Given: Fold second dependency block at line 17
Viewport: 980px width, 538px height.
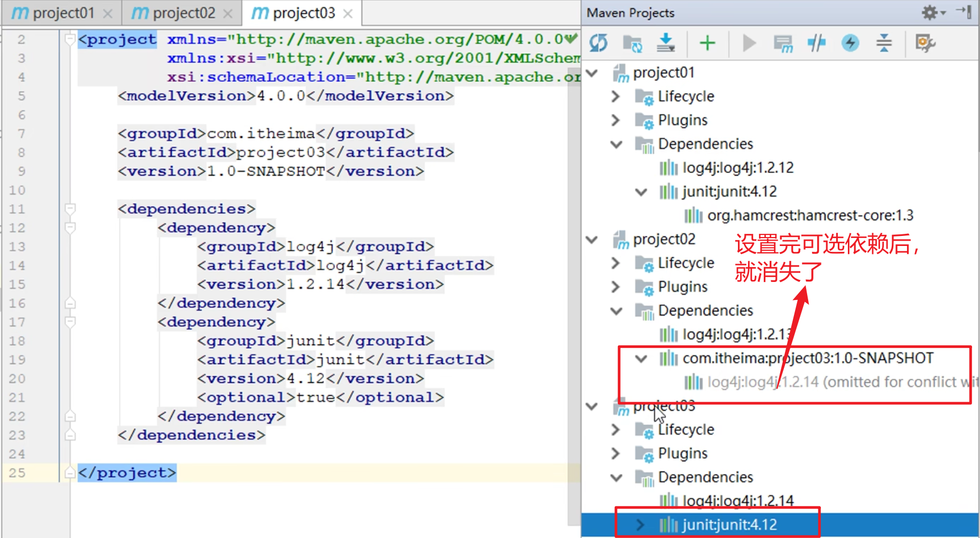Looking at the screenshot, I should (x=70, y=322).
